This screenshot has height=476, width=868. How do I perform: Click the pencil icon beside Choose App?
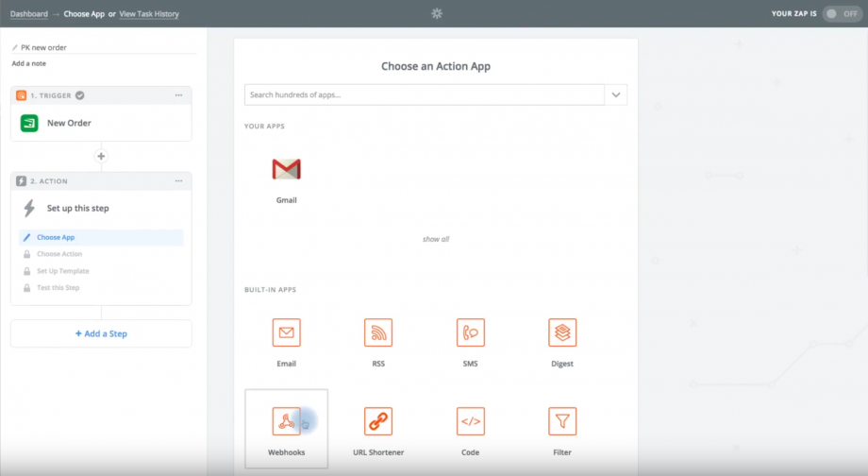click(x=26, y=237)
